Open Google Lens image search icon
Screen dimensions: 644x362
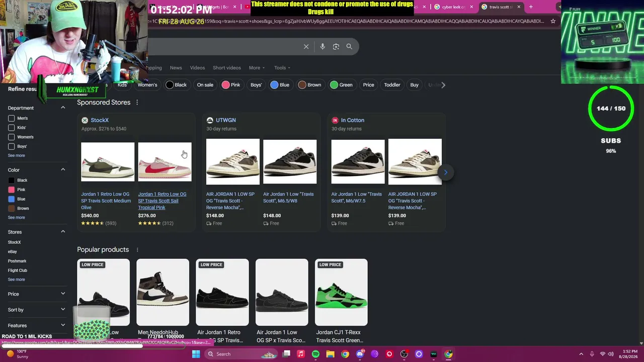tap(336, 47)
